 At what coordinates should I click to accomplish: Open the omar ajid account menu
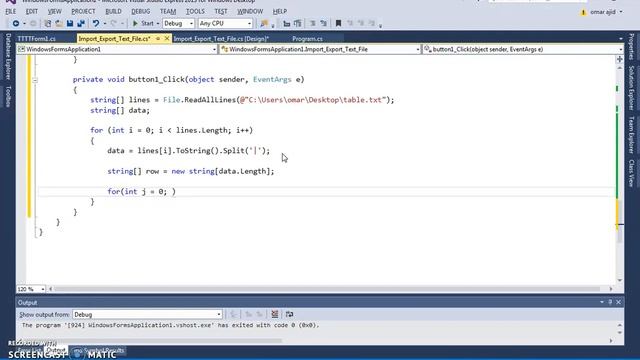[x=606, y=12]
